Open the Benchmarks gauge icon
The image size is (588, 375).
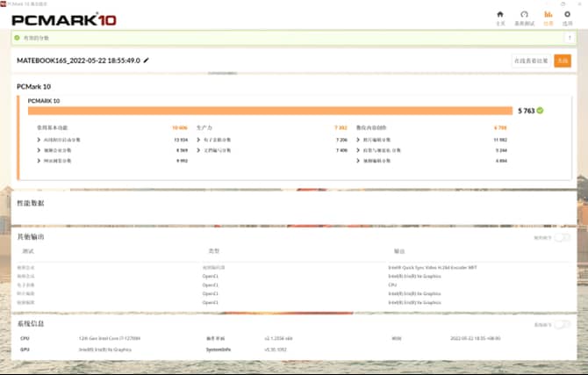click(x=524, y=15)
